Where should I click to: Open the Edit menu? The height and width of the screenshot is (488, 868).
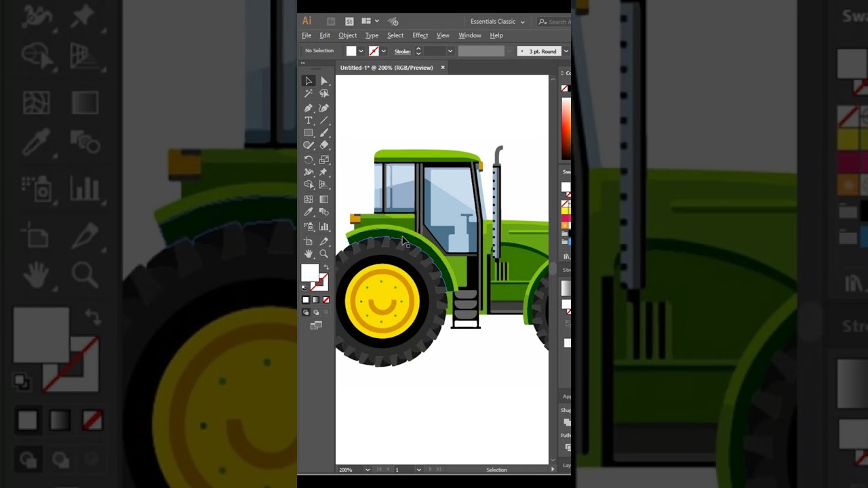point(325,35)
